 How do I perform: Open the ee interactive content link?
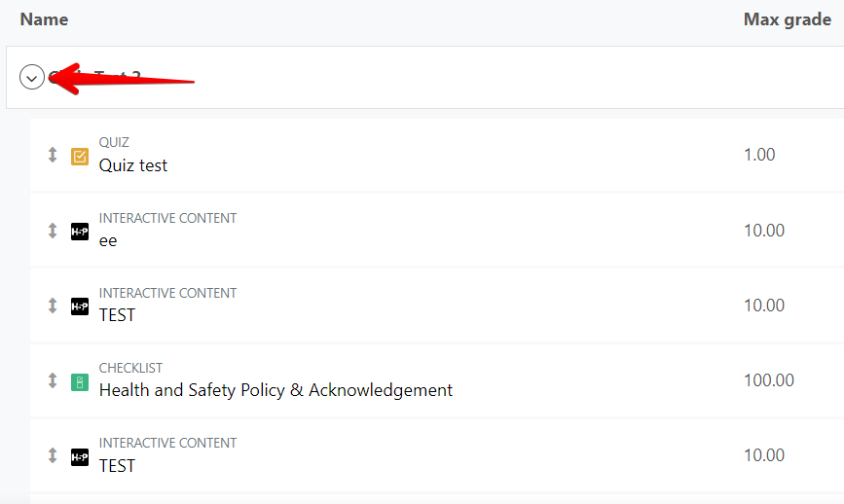(x=108, y=241)
